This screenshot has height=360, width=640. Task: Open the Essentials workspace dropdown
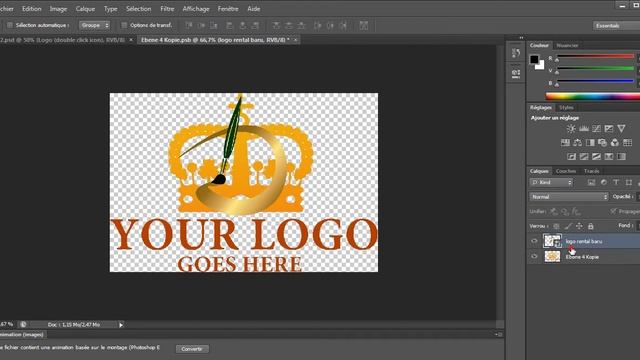point(616,25)
